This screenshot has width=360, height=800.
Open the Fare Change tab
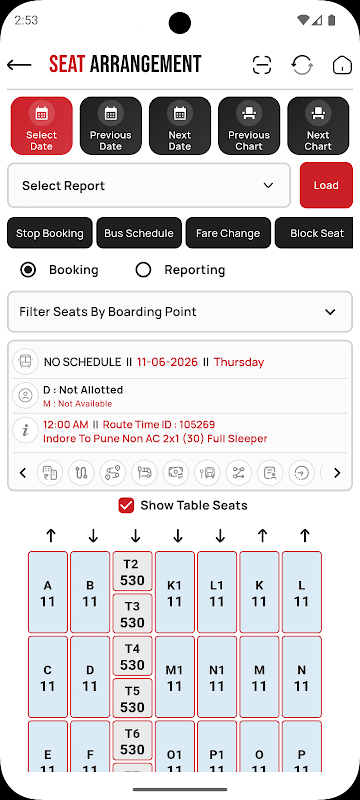point(228,233)
